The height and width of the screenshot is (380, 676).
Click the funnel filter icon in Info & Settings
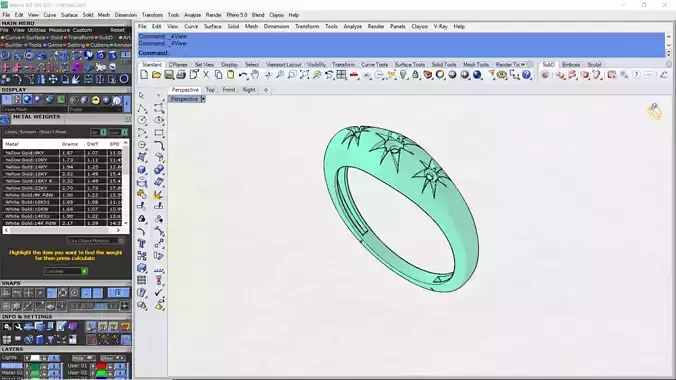(x=50, y=339)
